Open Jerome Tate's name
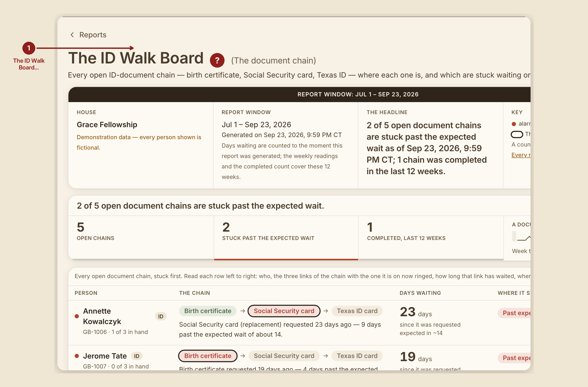The image size is (588, 387). 105,356
